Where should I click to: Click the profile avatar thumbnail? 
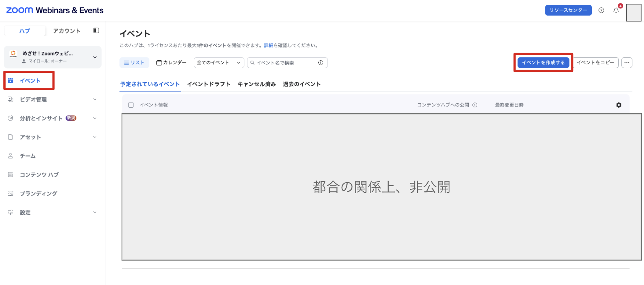point(634,13)
